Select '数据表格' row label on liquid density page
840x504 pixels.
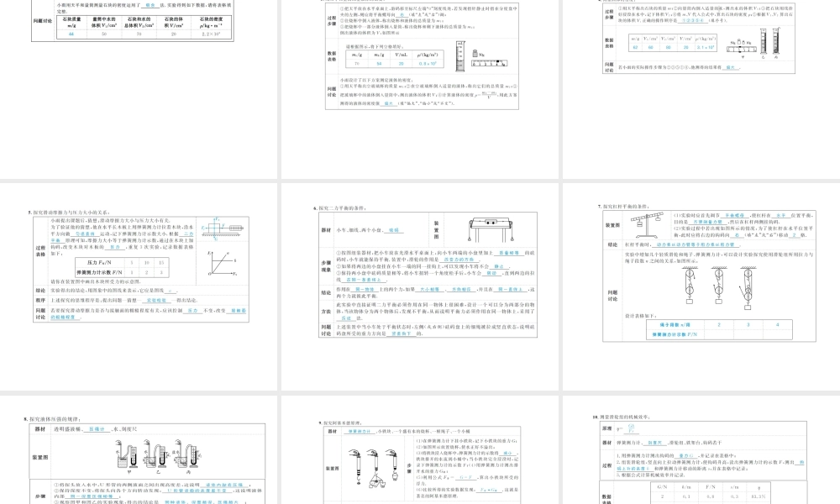pyautogui.click(x=332, y=55)
